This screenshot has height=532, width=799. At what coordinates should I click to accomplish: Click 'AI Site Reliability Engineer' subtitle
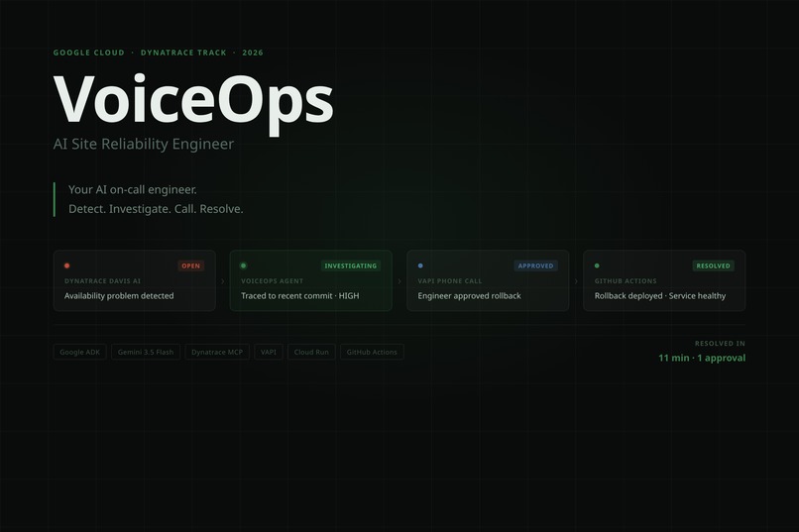tap(144, 144)
